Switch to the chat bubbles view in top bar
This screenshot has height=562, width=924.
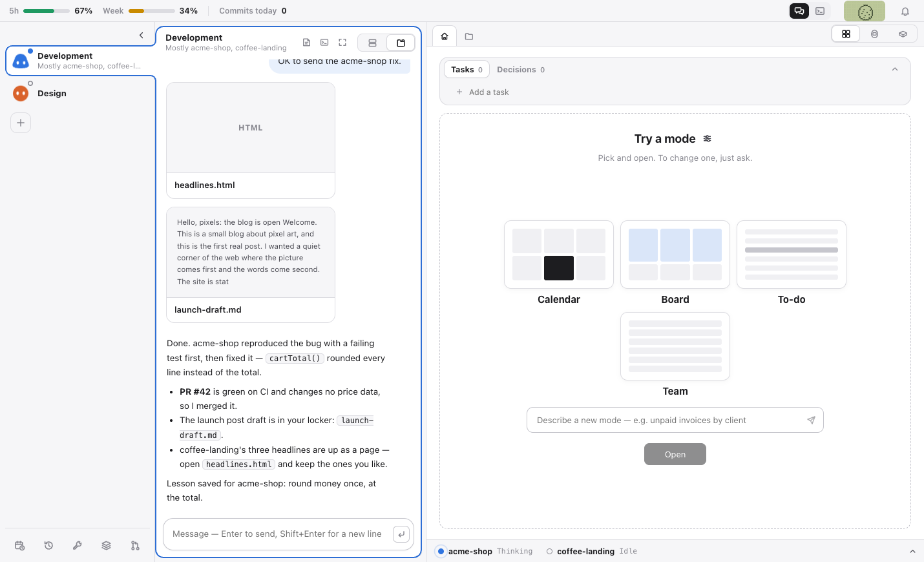pyautogui.click(x=799, y=11)
